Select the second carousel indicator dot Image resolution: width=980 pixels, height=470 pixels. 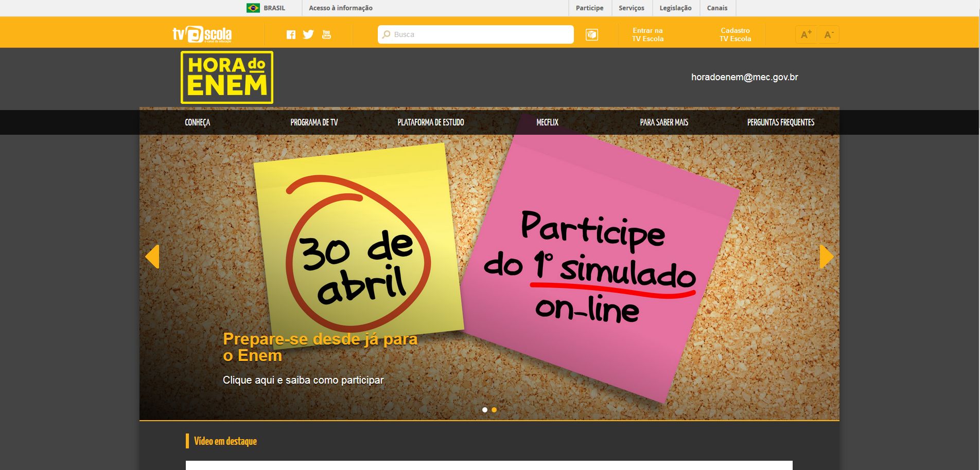click(x=495, y=410)
